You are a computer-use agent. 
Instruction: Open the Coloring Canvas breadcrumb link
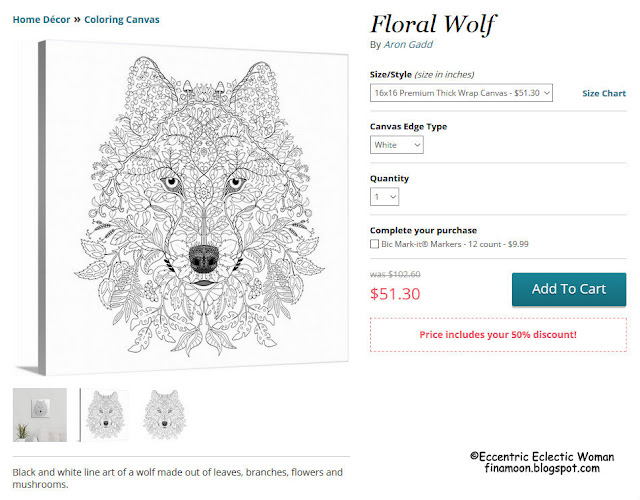coord(121,19)
